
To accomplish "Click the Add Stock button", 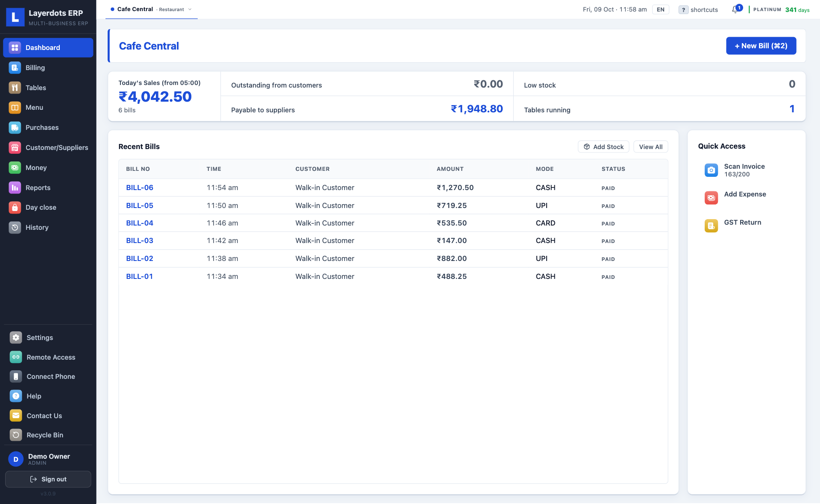I will pos(603,147).
